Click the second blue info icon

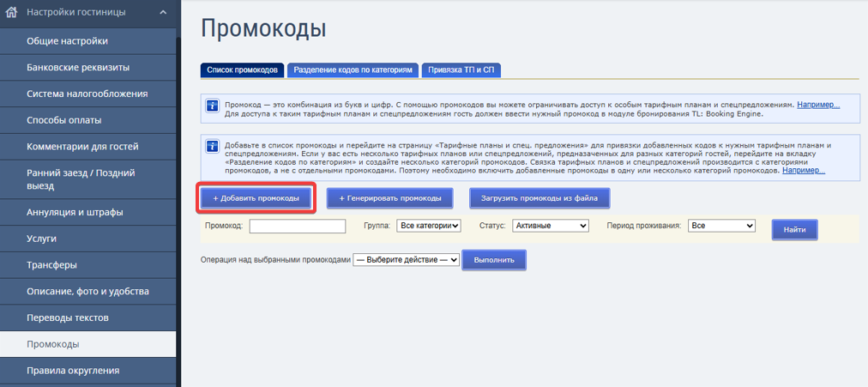click(x=212, y=146)
